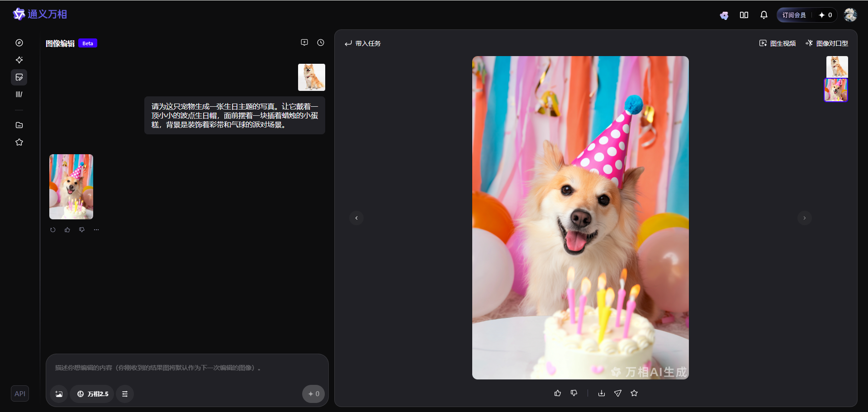Open more options under the result thumbnail
This screenshot has height=412, width=868.
tap(96, 230)
